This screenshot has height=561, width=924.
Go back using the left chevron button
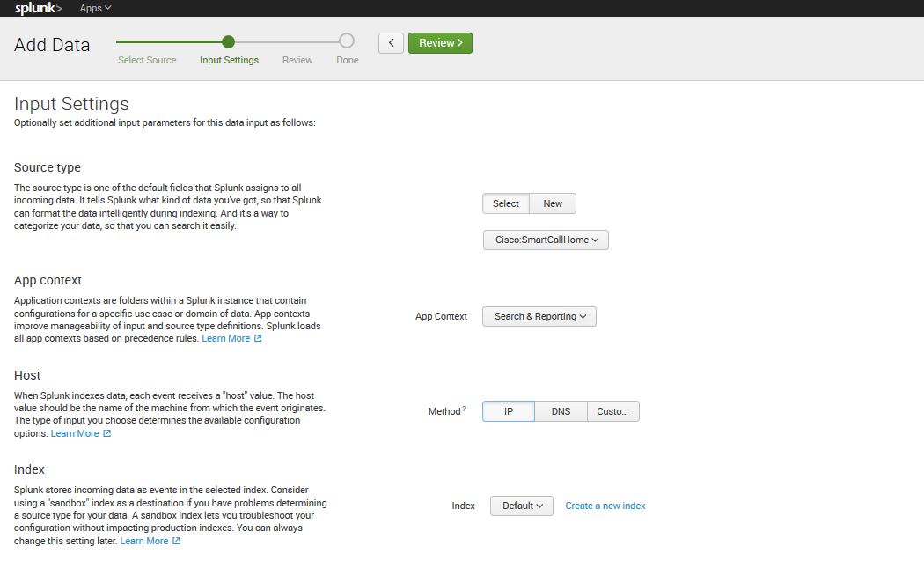coord(391,43)
